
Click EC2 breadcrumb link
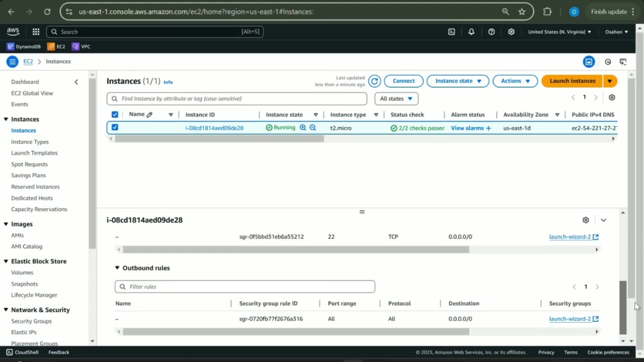28,61
